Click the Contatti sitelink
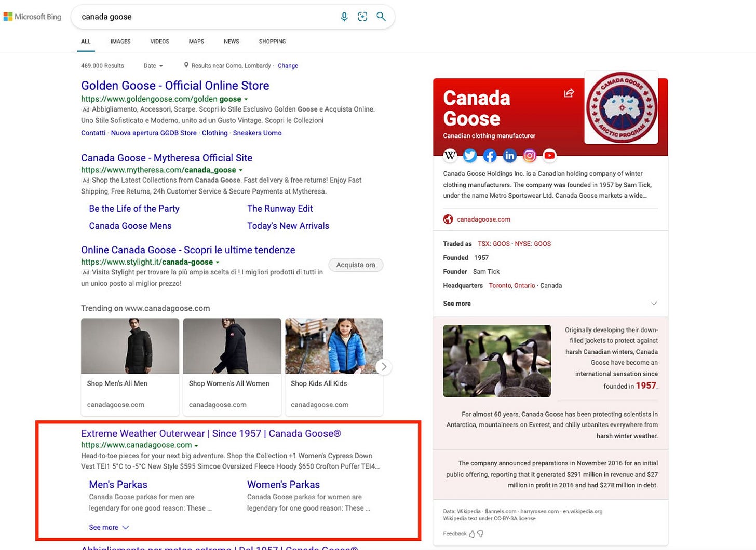The width and height of the screenshot is (756, 550). coord(93,133)
